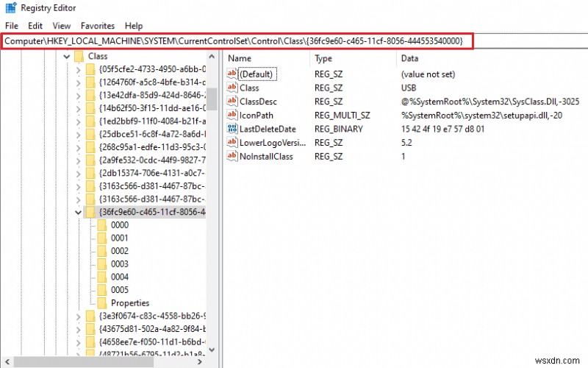Select the Class folder icon in the tree

(79, 57)
